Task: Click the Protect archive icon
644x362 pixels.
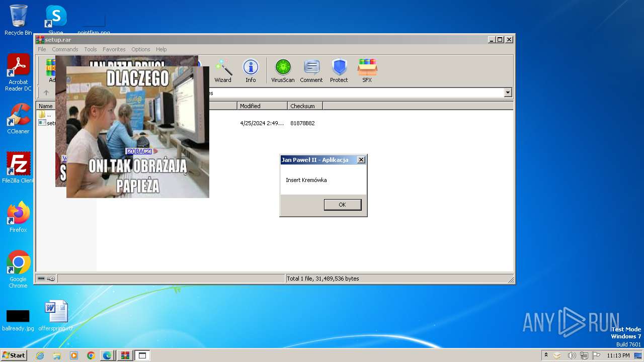Action: click(339, 70)
